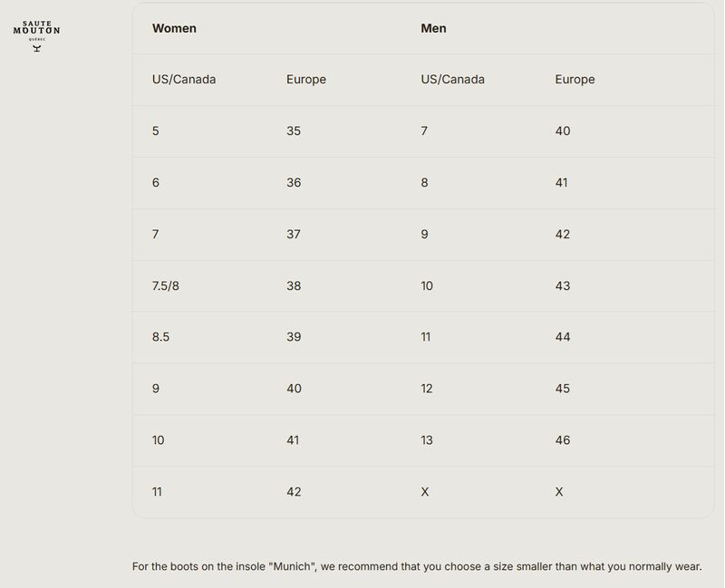The width and height of the screenshot is (725, 588).
Task: Click the Munich insole recommendation note
Action: (417, 567)
